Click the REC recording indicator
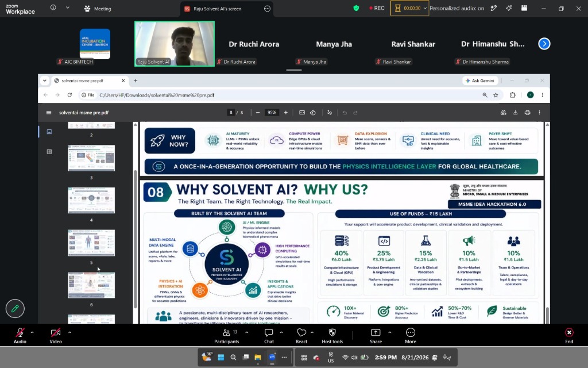This screenshot has width=588, height=368. tap(377, 8)
